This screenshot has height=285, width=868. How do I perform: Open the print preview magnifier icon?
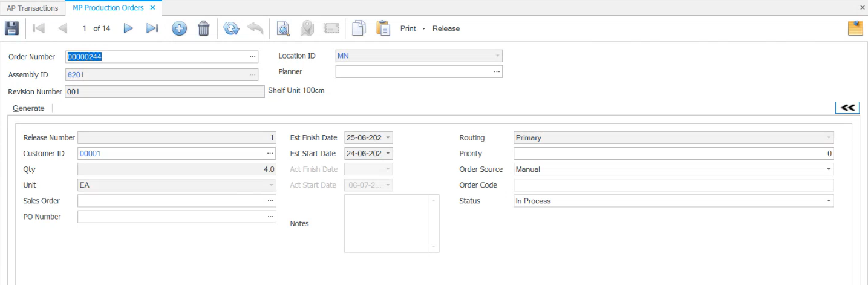[282, 28]
